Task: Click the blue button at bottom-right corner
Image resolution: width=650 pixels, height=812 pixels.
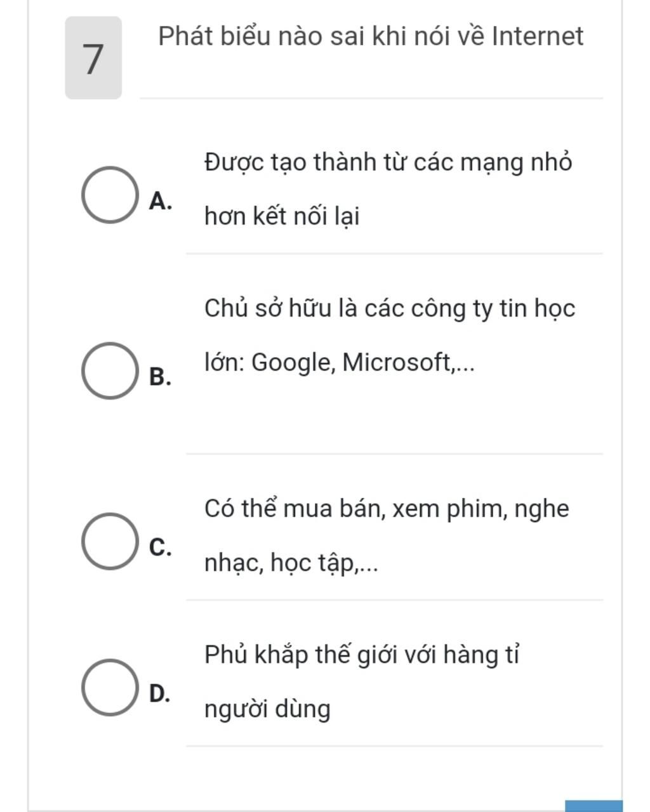Action: point(594,806)
